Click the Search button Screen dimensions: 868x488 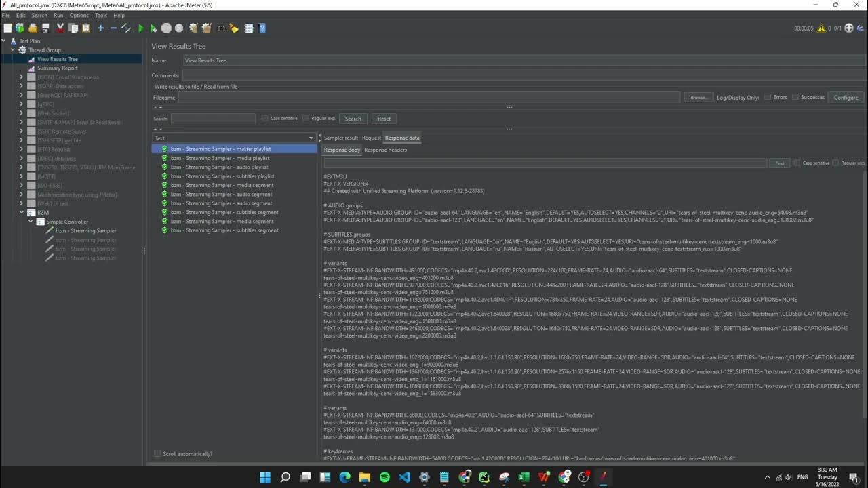coord(353,118)
